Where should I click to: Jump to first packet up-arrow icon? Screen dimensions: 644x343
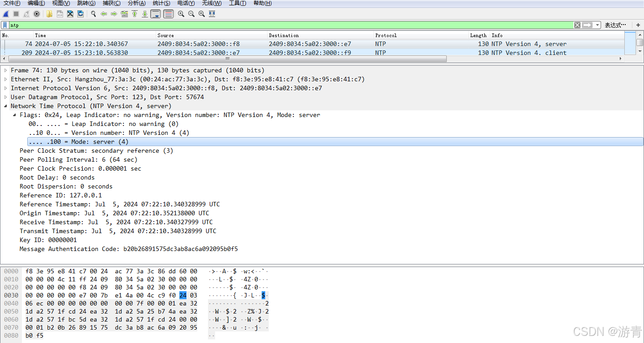point(135,14)
